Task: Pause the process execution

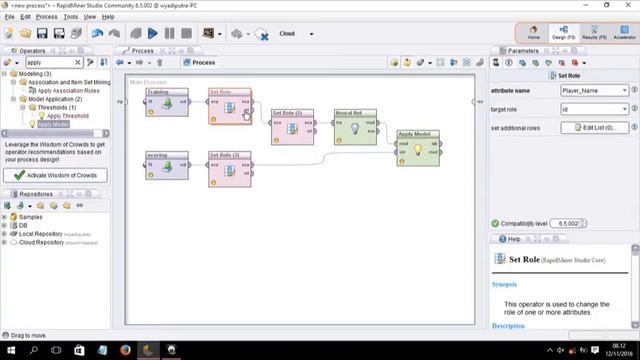Action: click(169, 33)
